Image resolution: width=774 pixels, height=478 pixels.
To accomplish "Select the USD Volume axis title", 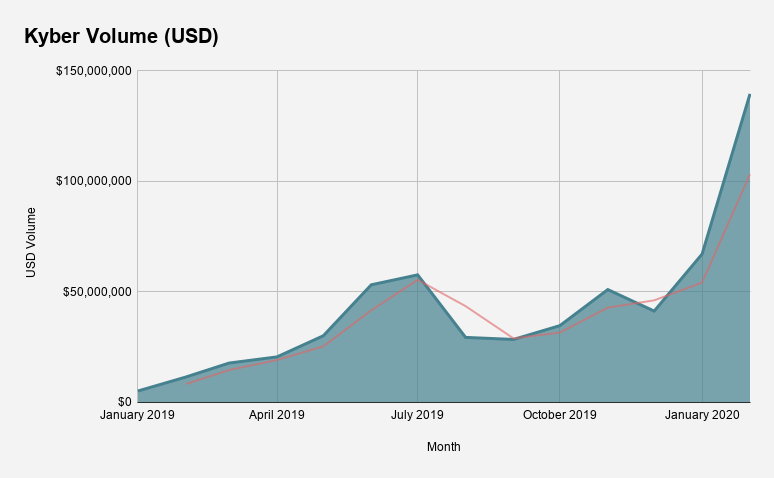I will 31,242.
